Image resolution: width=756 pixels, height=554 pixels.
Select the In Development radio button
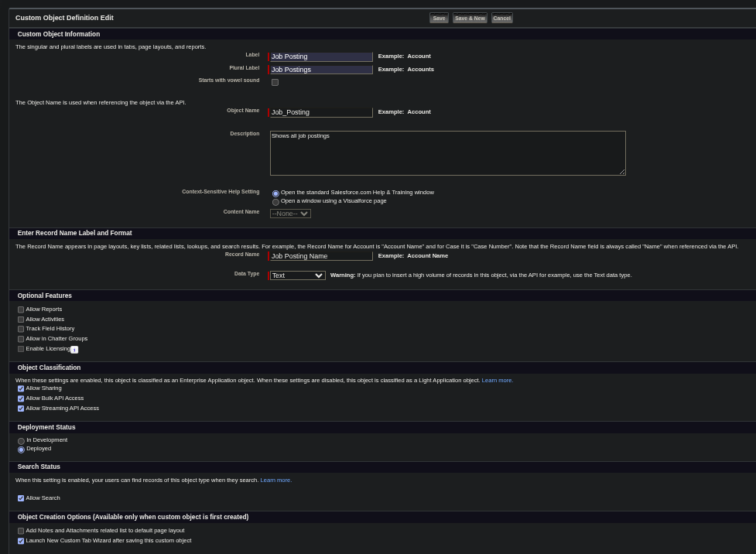click(21, 440)
